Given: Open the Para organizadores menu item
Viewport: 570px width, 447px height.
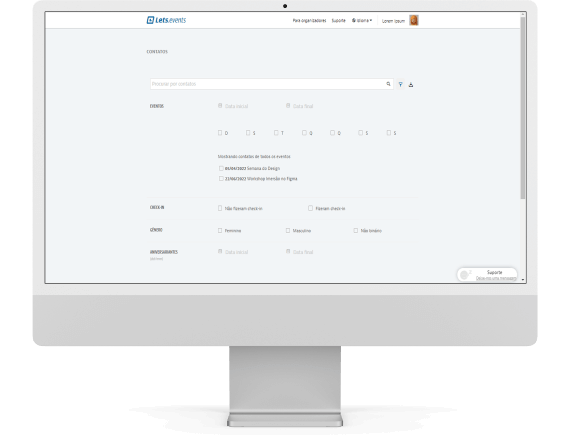Looking at the screenshot, I should click(309, 20).
